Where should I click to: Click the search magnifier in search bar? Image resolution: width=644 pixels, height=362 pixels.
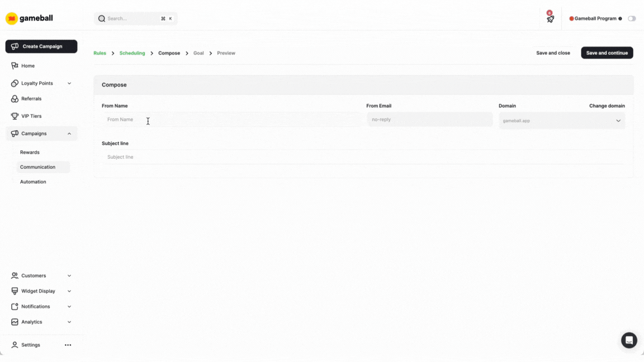pyautogui.click(x=101, y=18)
